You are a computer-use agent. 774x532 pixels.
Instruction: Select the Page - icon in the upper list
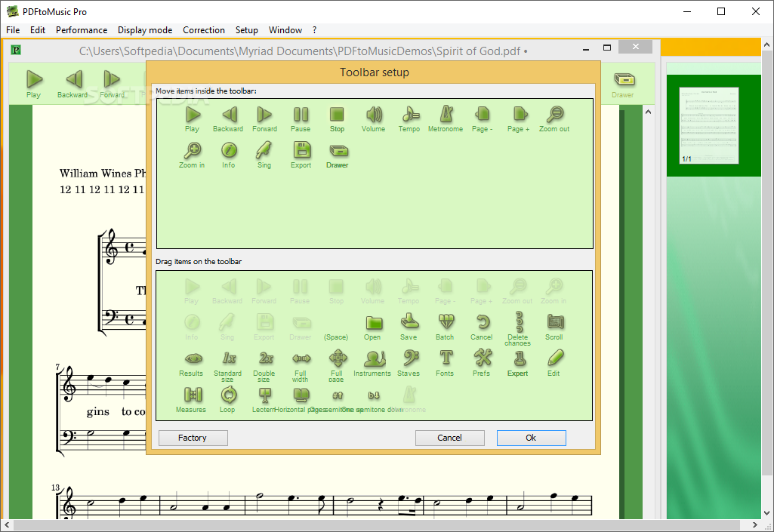click(x=483, y=115)
